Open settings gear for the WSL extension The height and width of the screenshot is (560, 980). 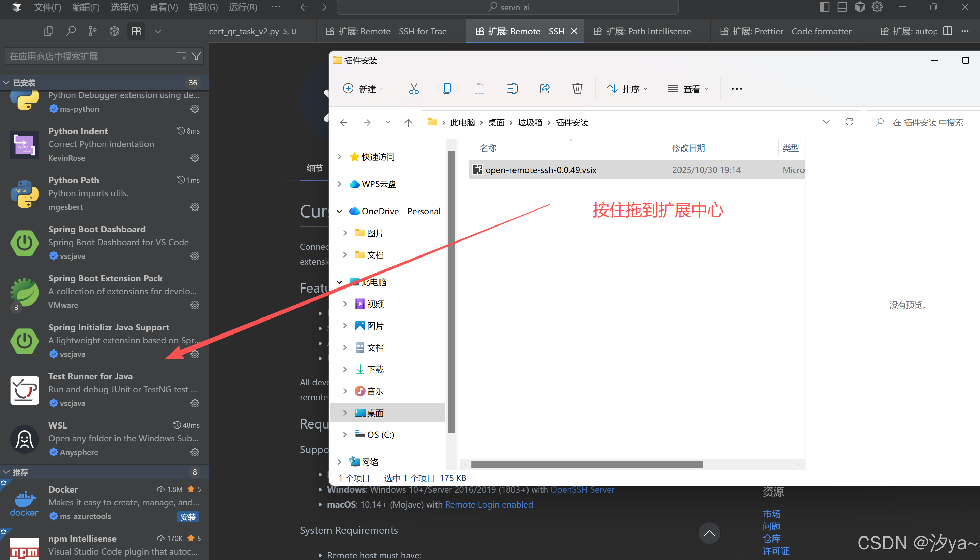point(195,452)
